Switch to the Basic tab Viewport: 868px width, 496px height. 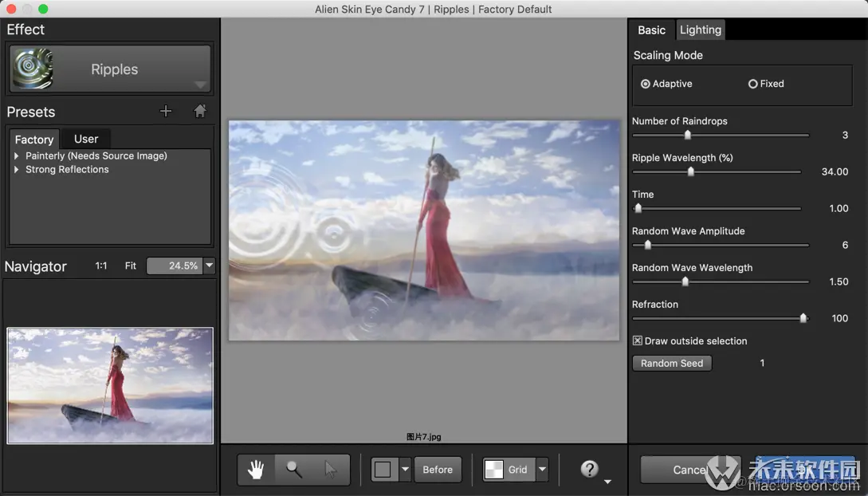651,30
